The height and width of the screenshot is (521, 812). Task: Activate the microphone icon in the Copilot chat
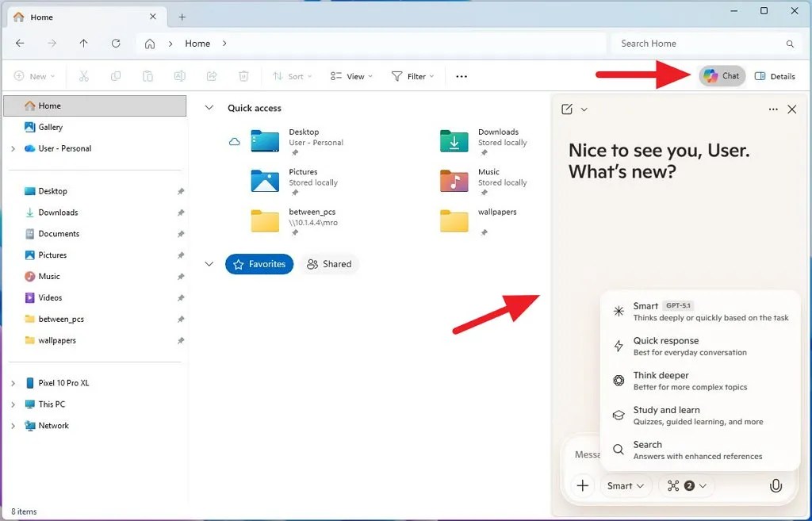776,485
